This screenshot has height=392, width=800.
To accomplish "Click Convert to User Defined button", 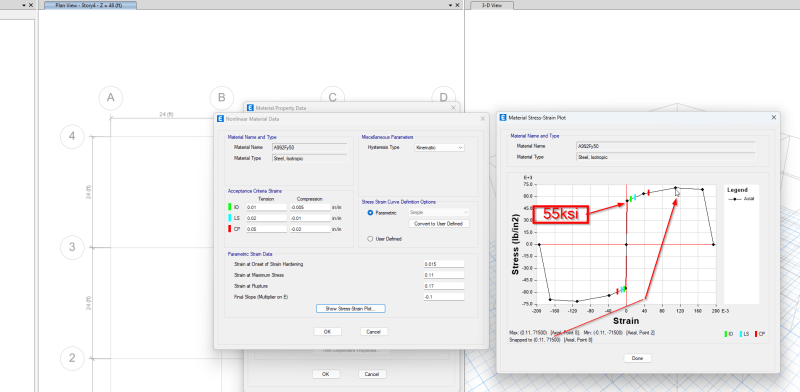I will [x=439, y=224].
